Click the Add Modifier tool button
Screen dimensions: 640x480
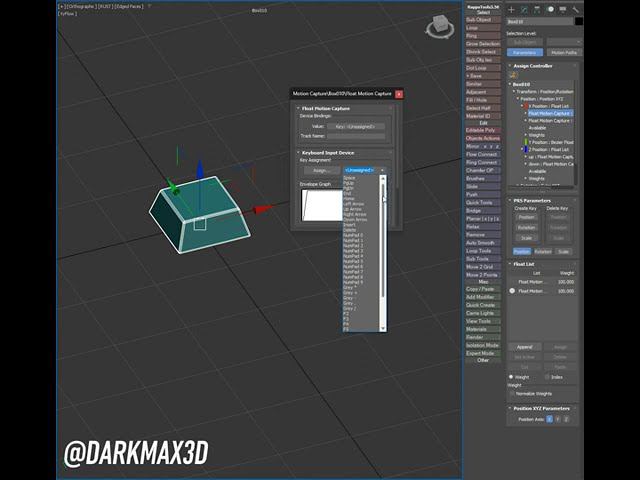pos(483,297)
